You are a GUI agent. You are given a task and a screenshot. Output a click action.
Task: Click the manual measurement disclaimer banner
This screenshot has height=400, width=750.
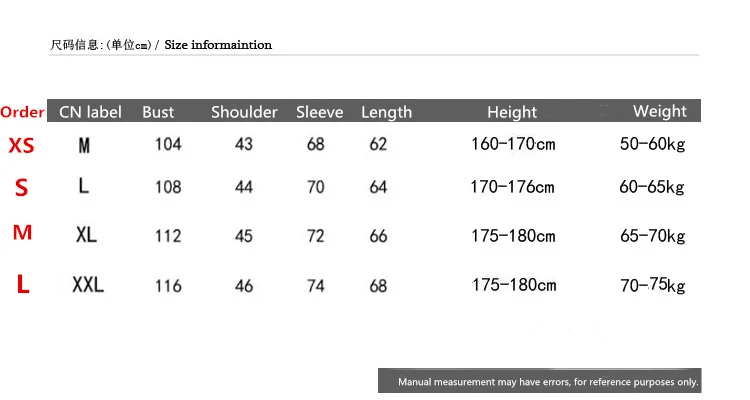(540, 380)
